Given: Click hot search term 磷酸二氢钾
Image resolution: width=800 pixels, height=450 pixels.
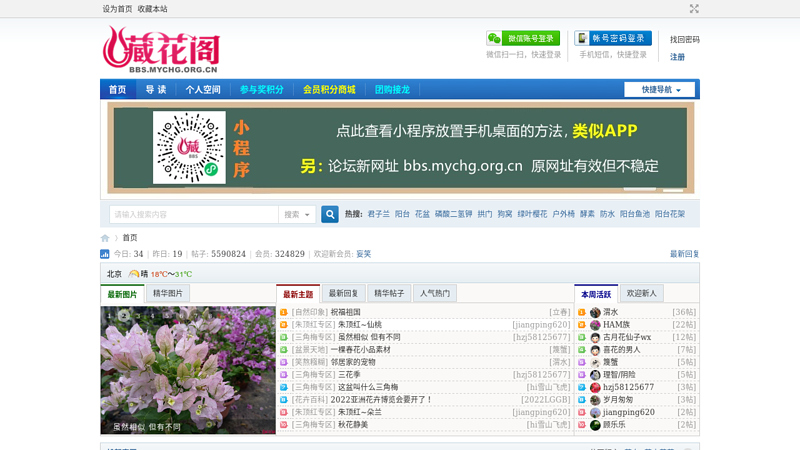Looking at the screenshot, I should (x=454, y=214).
